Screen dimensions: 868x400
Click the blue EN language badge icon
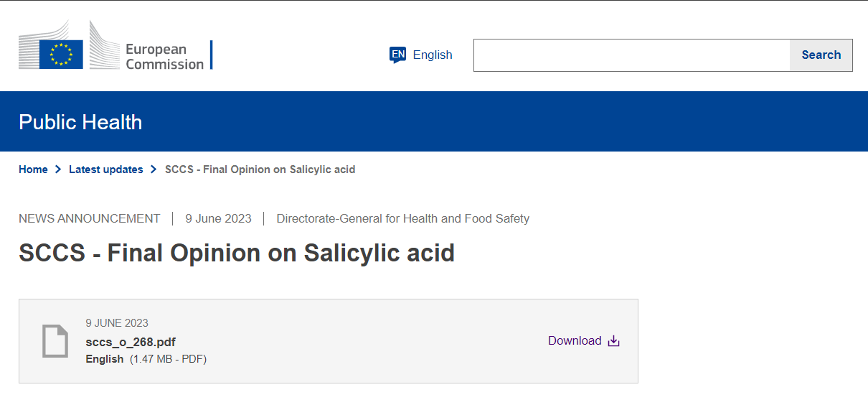pos(398,55)
